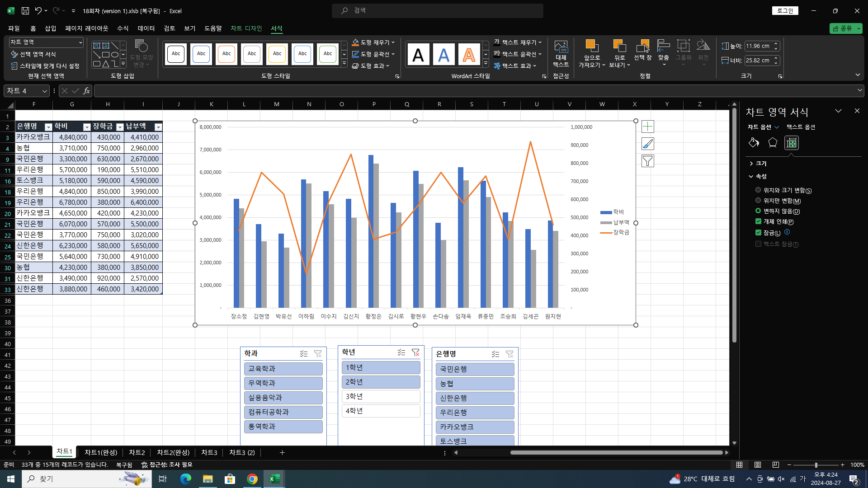
Task: Click the search box in title bar
Action: 438,10
